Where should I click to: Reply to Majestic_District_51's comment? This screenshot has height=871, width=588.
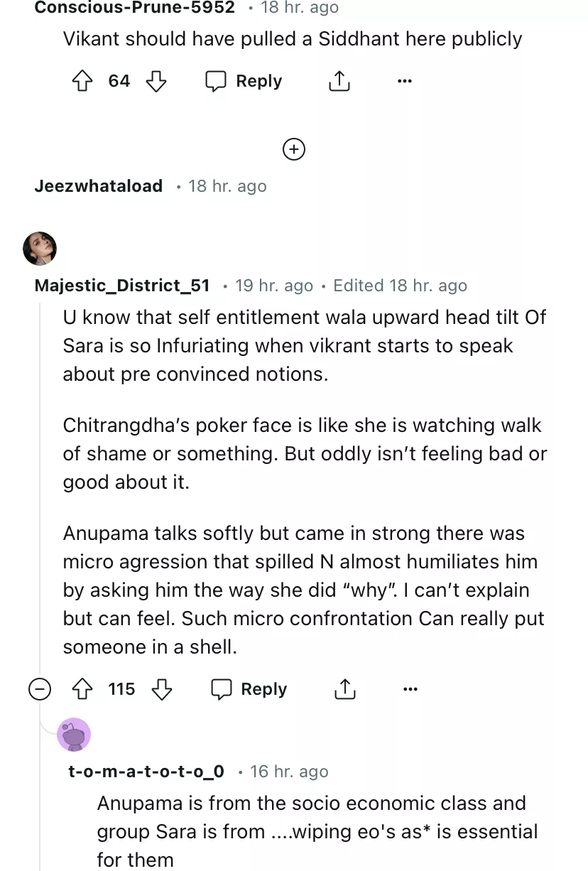click(249, 689)
